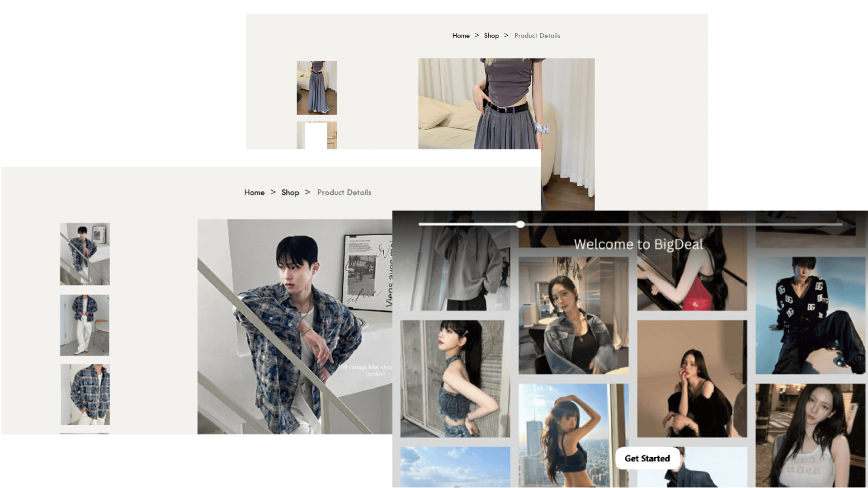The image size is (868, 488).
Task: Click the Product Details breadcrumb above the skirt
Action: point(537,35)
